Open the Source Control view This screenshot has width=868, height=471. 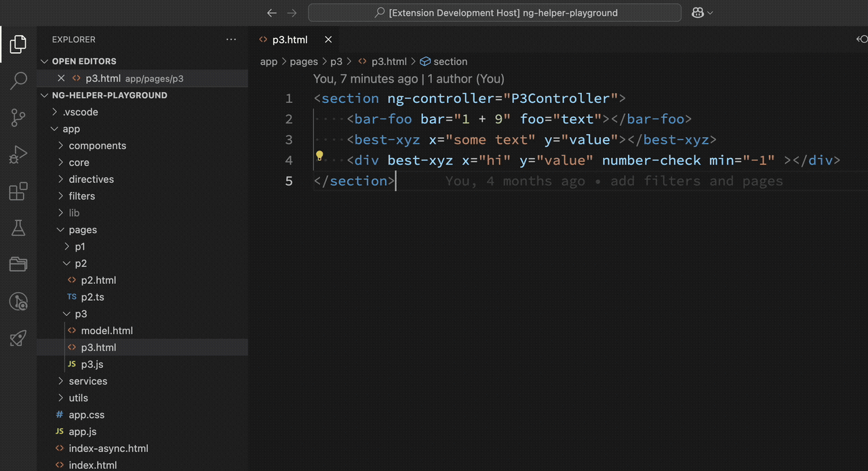[x=18, y=118]
